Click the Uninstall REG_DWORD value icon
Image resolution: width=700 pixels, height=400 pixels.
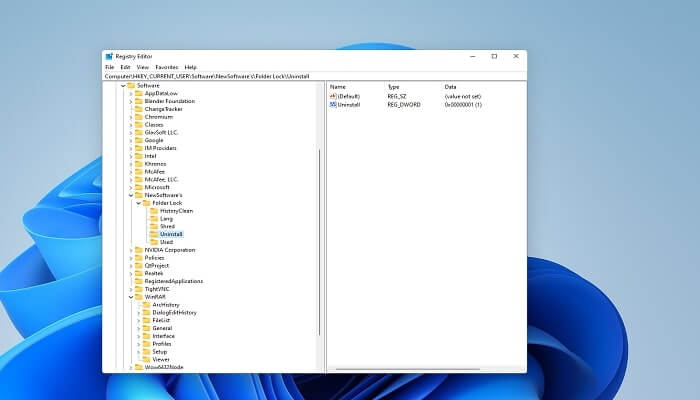333,104
